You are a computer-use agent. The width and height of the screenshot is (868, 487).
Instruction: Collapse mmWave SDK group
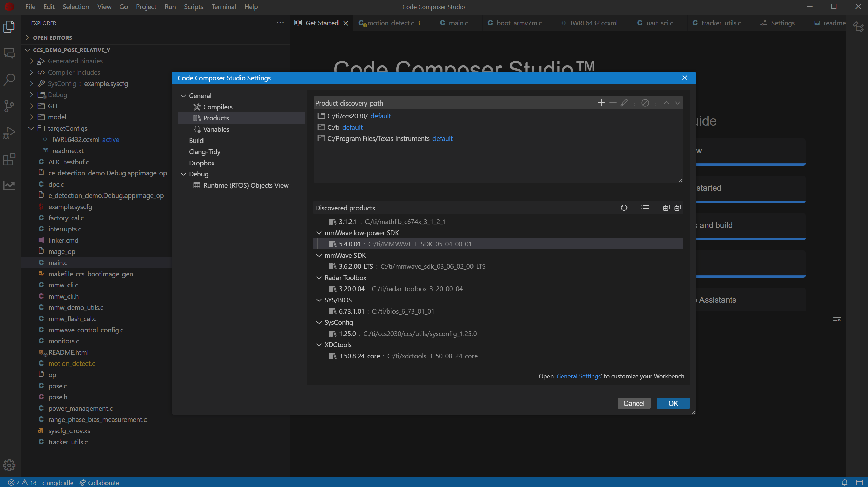[x=319, y=255]
